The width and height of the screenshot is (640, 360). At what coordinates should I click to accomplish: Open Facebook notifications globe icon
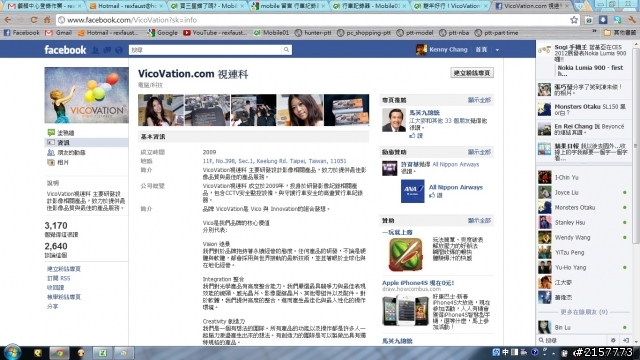click(x=119, y=50)
